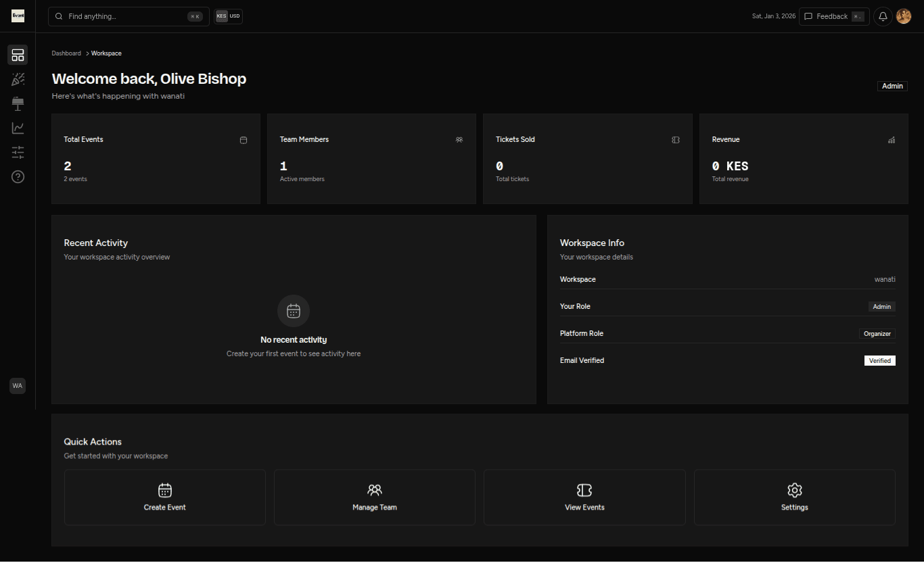
Task: Open the Feedback dialog
Action: tap(833, 16)
